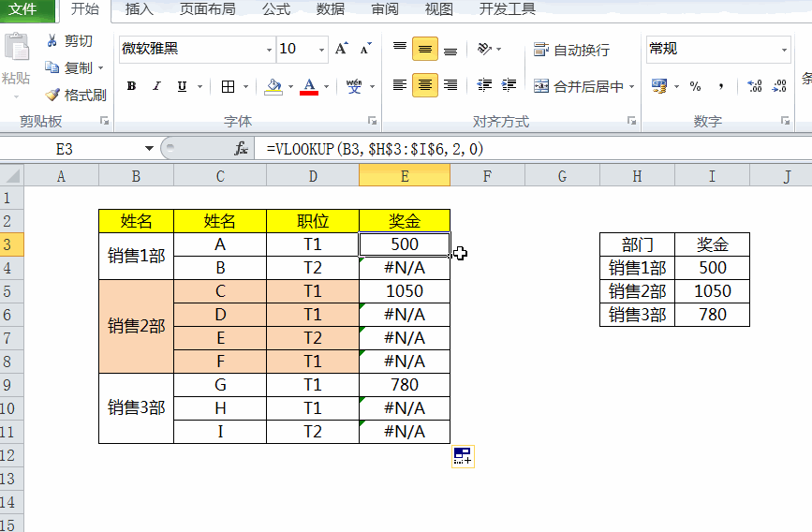
Task: Switch to 审阅 tab
Action: (x=385, y=9)
